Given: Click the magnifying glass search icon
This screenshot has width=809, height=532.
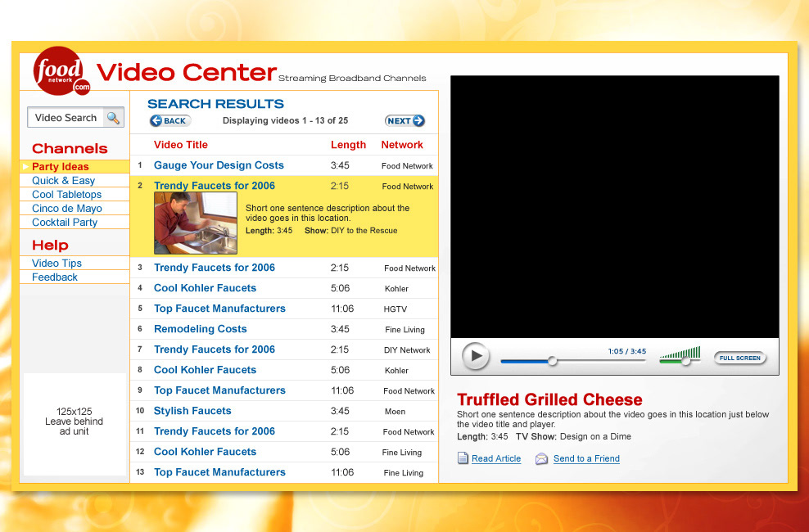Looking at the screenshot, I should [x=113, y=118].
